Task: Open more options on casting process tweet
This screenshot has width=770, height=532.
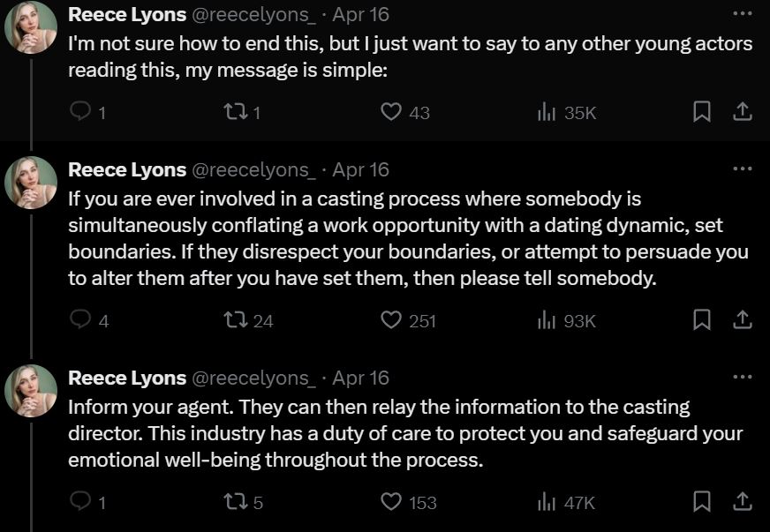Action: pos(742,169)
